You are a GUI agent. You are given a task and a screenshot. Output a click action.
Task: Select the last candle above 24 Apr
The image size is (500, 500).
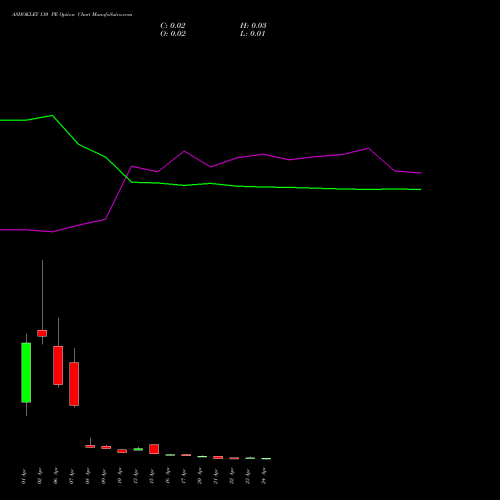[x=266, y=459]
